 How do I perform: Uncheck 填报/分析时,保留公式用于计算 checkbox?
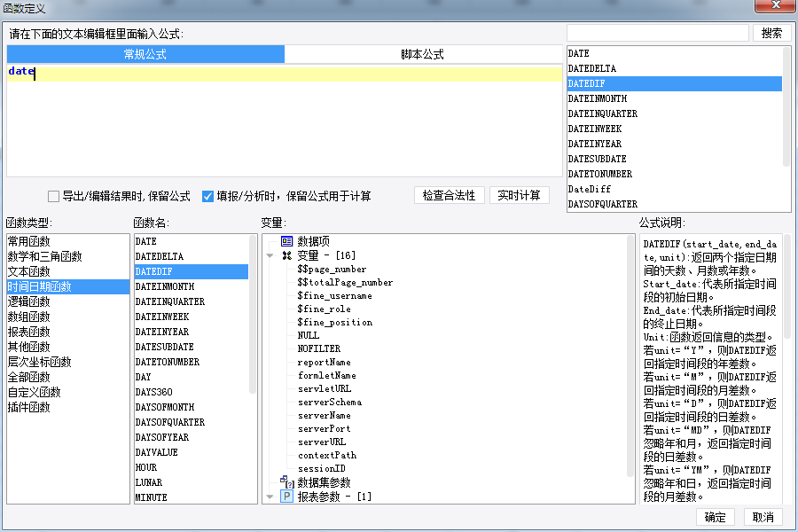[x=207, y=196]
